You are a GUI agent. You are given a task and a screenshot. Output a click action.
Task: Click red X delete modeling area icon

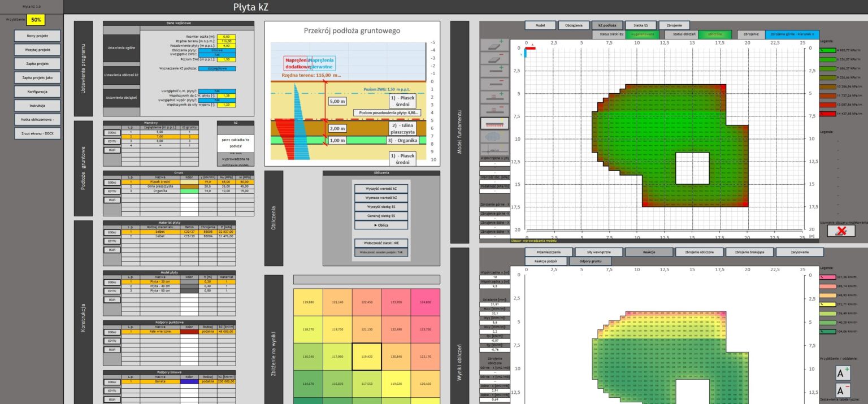(841, 231)
